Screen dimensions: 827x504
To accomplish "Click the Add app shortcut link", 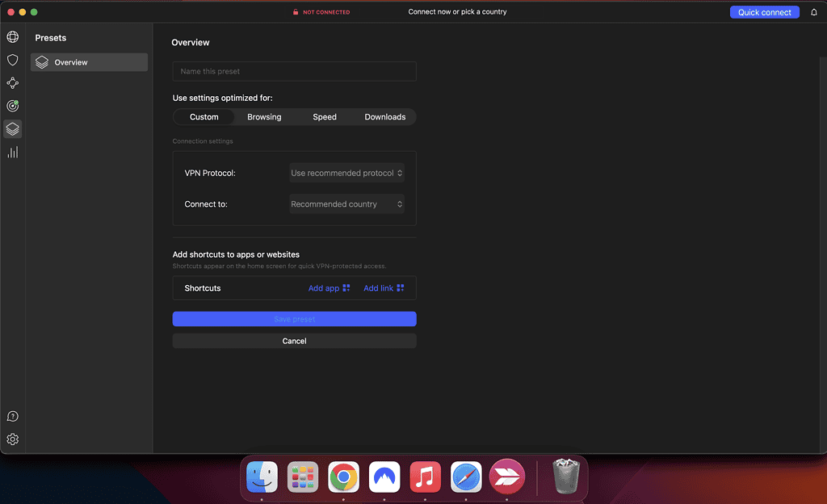I will coord(329,288).
